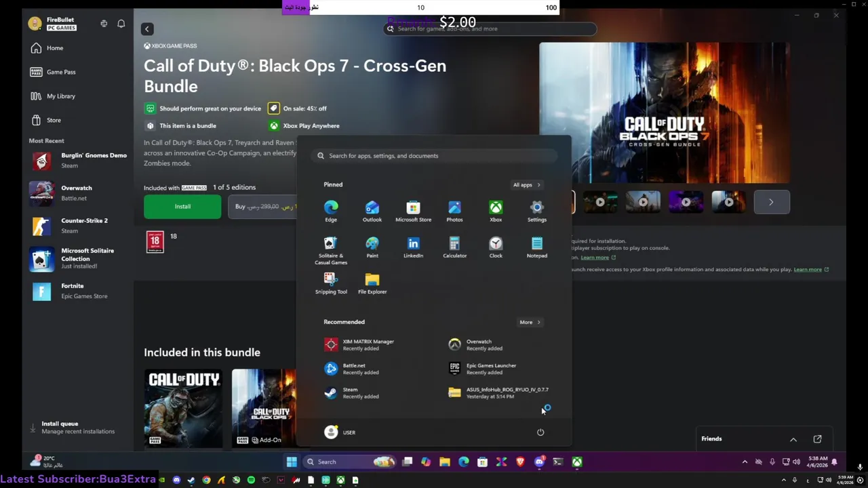Open Install queue in sidebar
The image size is (868, 488).
[72, 427]
